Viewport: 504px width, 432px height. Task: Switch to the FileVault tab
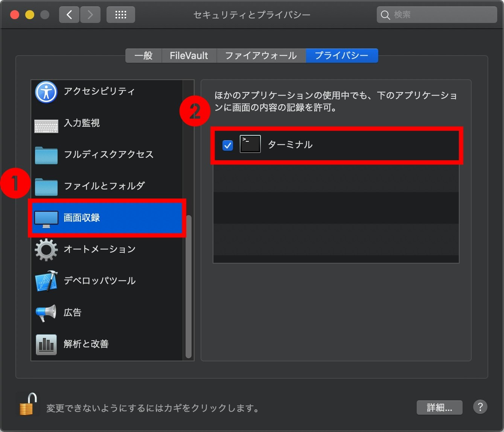click(189, 56)
